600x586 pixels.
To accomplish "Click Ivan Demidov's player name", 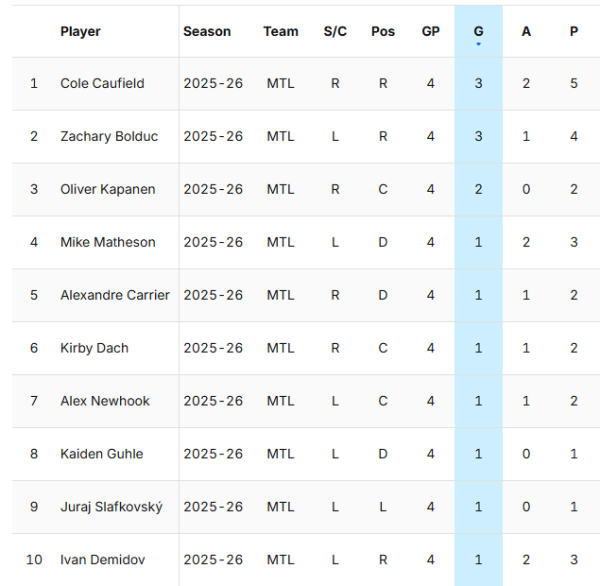I will pyautogui.click(x=101, y=560).
